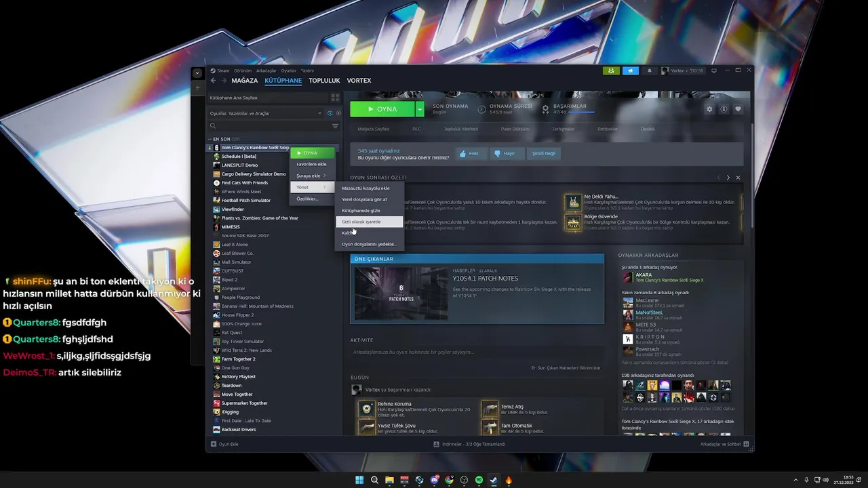This screenshot has width=868, height=488.
Task: Go forward with the Steam forward arrow
Action: (x=223, y=81)
